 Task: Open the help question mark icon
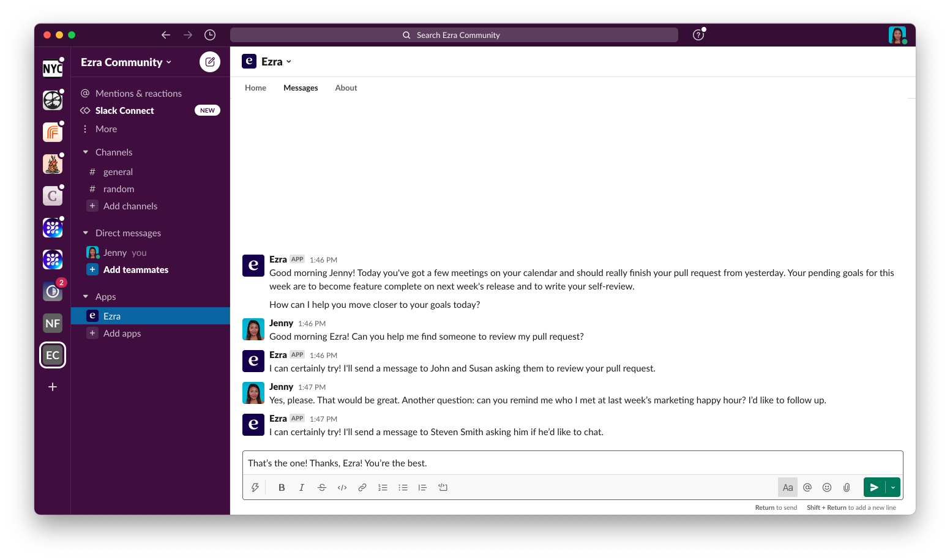(x=698, y=35)
